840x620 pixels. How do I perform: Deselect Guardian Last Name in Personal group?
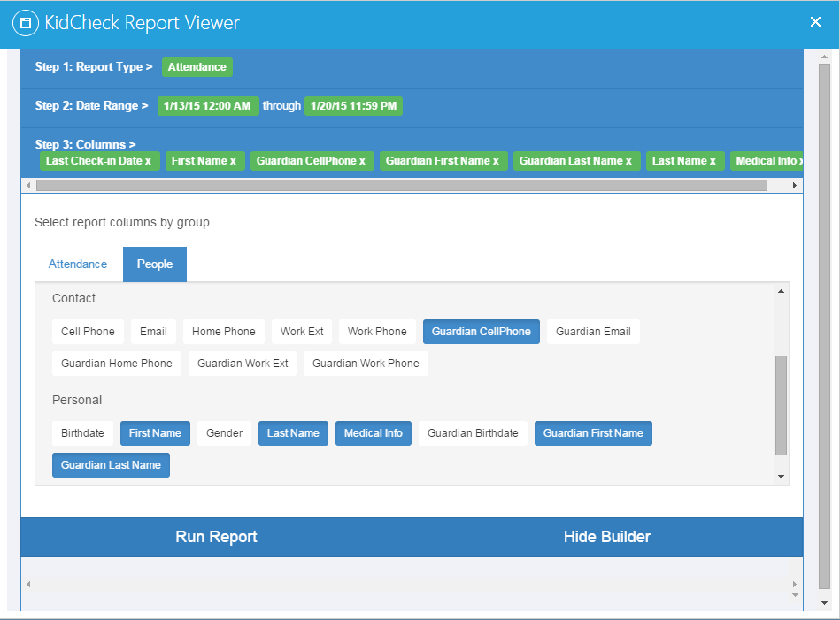click(111, 465)
